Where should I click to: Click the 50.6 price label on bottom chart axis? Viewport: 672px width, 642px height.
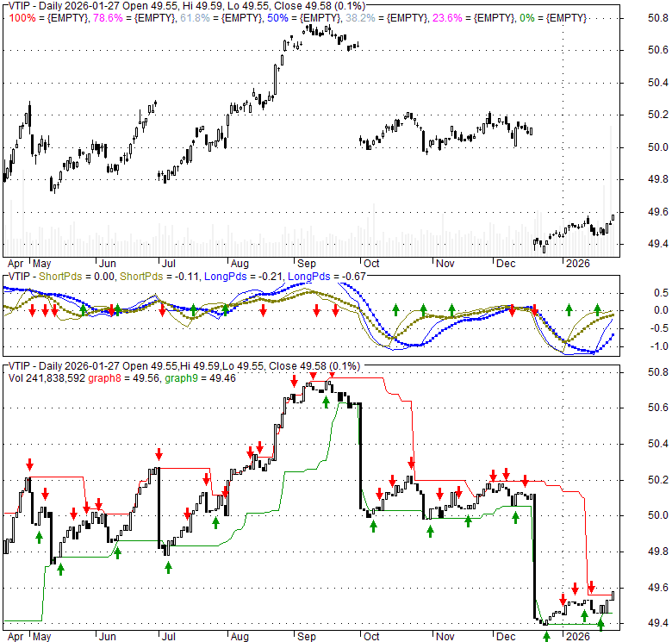click(x=658, y=408)
